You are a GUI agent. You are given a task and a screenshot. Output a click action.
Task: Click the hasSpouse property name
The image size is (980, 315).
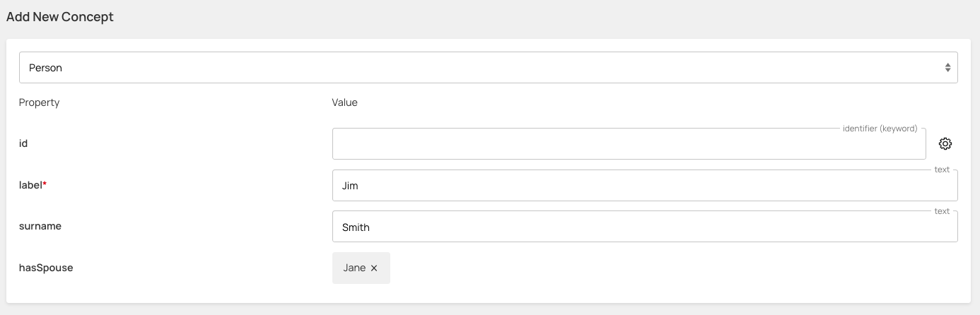click(46, 268)
